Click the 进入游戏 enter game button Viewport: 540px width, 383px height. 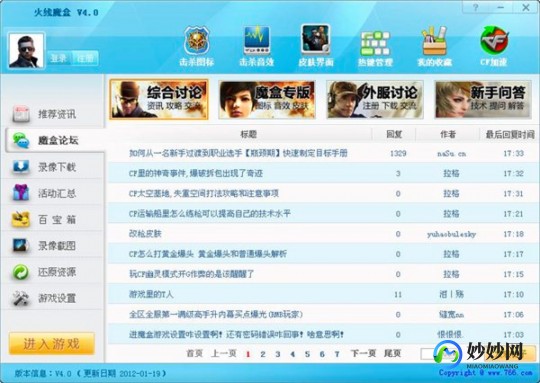(52, 343)
